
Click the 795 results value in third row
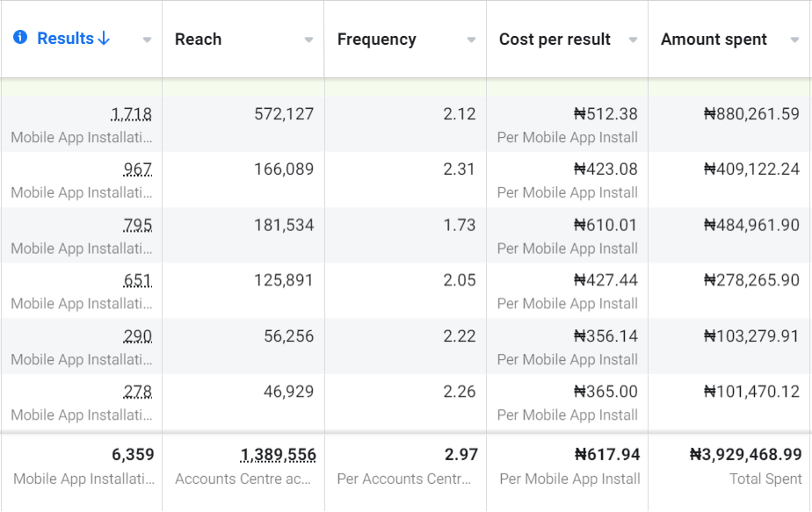click(142, 225)
